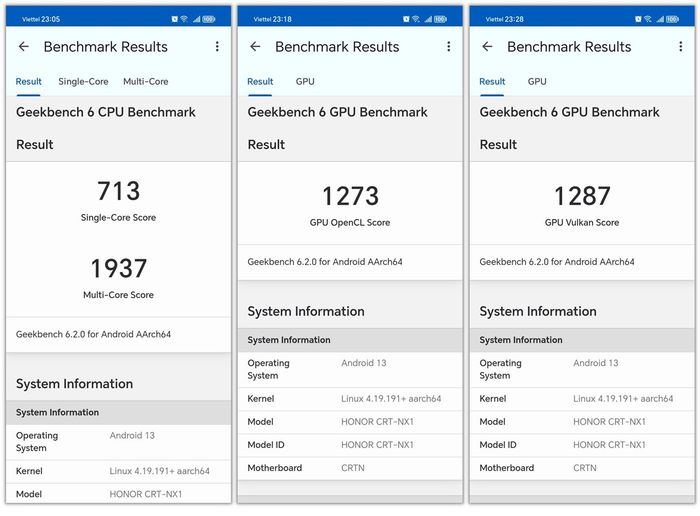
Task: Tap the 1287 Vulkan score
Action: click(582, 196)
